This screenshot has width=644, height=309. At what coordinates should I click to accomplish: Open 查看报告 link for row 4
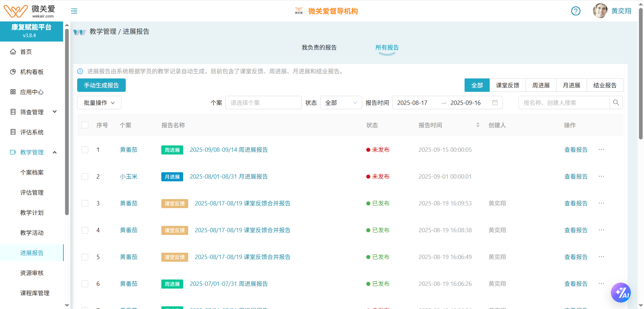point(576,230)
